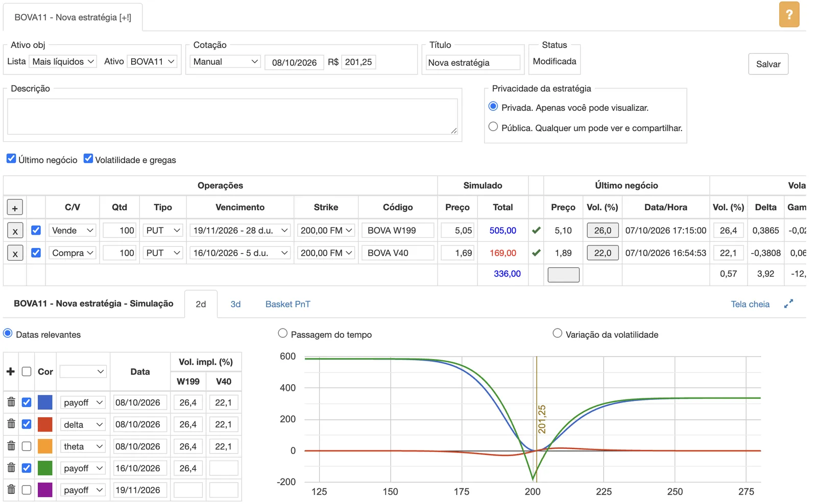Enable the theta curve checkbox

click(27, 446)
